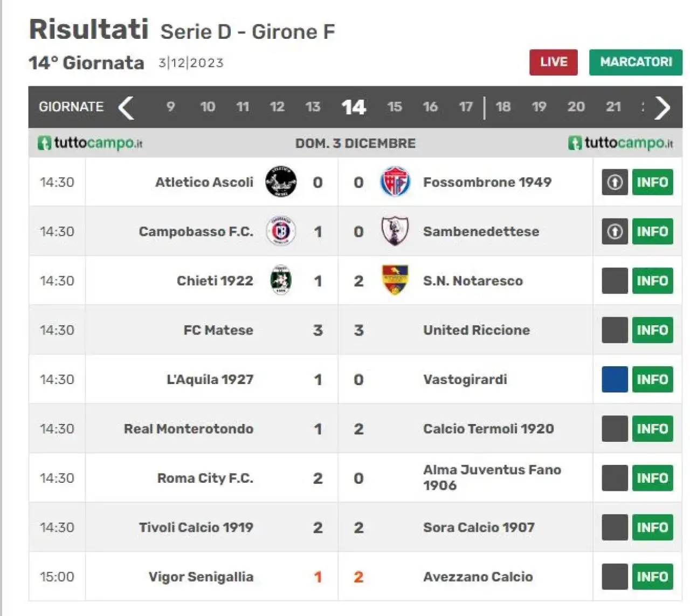Image resolution: width=690 pixels, height=616 pixels.
Task: Click the stadium icon for Atletico Ascoli match
Action: point(615,182)
